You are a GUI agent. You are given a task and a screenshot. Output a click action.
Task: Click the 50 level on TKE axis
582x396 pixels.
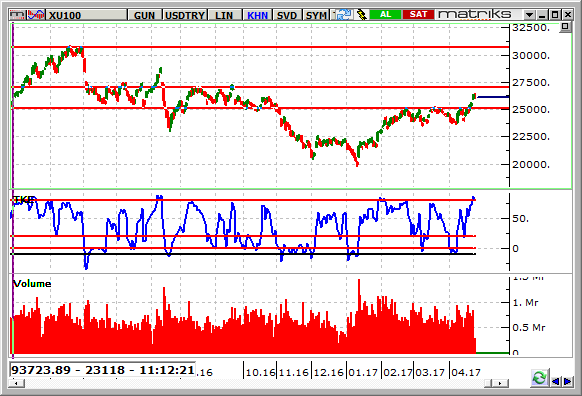point(520,219)
